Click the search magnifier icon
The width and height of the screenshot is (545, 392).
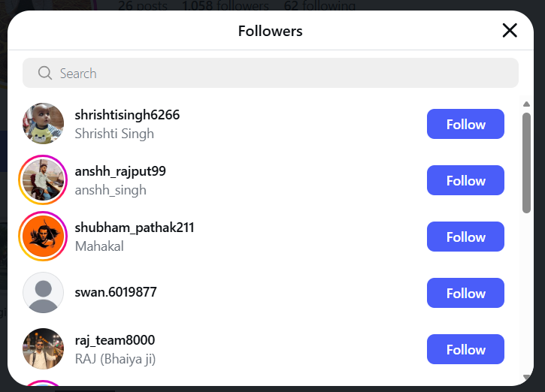[45, 73]
